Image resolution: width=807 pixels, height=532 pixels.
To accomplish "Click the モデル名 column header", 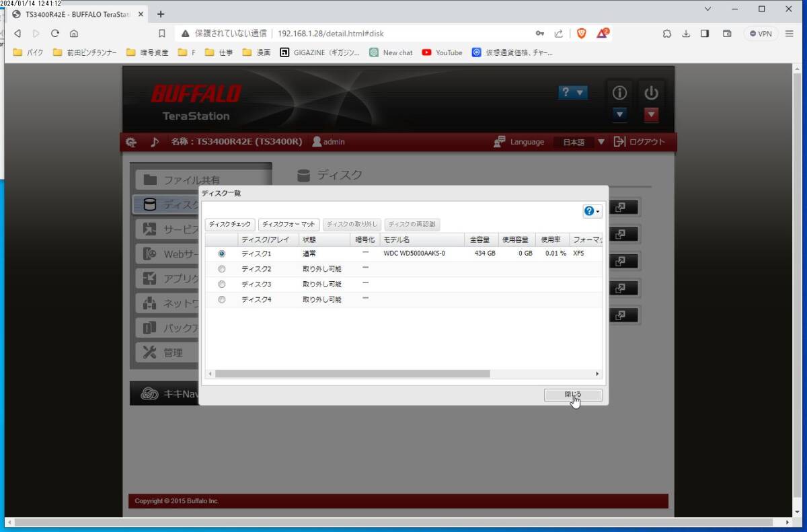I will pyautogui.click(x=422, y=239).
